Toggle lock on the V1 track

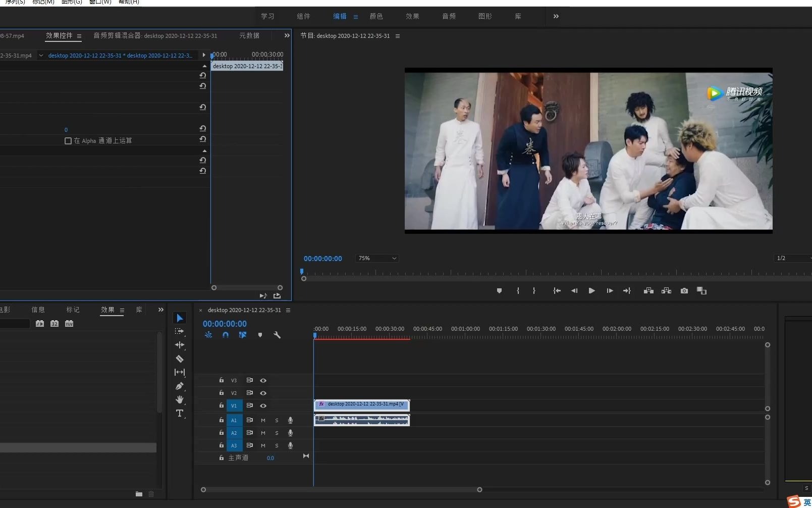(x=221, y=405)
